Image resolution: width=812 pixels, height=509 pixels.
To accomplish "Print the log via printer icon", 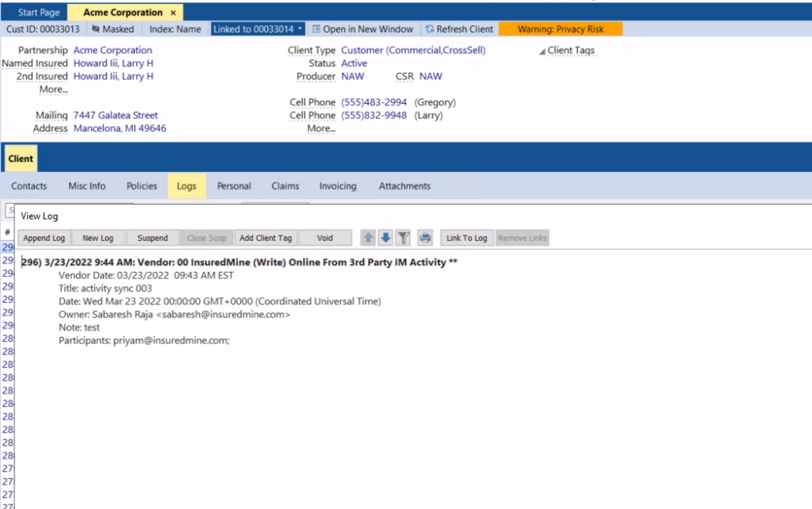I will (x=425, y=237).
